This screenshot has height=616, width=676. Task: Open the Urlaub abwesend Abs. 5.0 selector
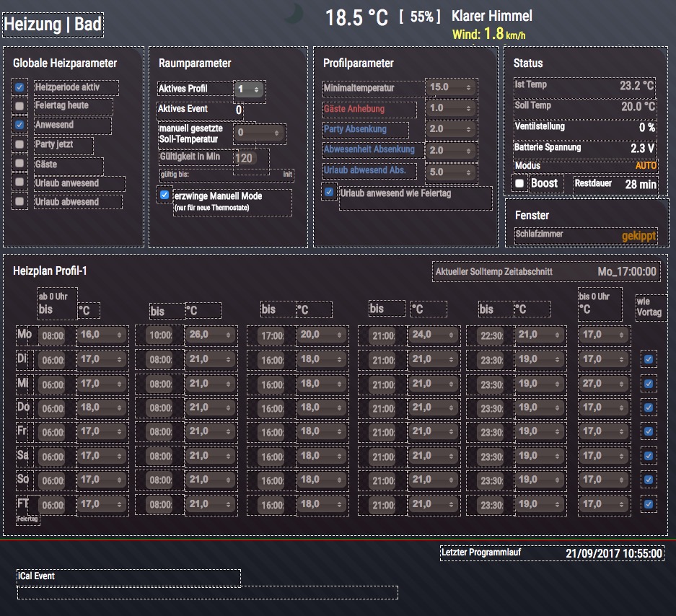point(451,172)
